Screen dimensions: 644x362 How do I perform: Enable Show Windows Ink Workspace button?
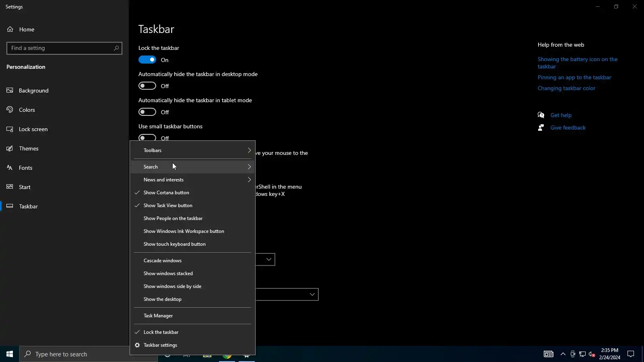[x=193, y=231]
